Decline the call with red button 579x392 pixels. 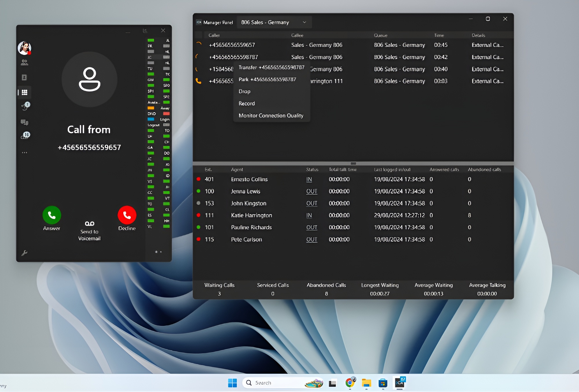point(127,215)
